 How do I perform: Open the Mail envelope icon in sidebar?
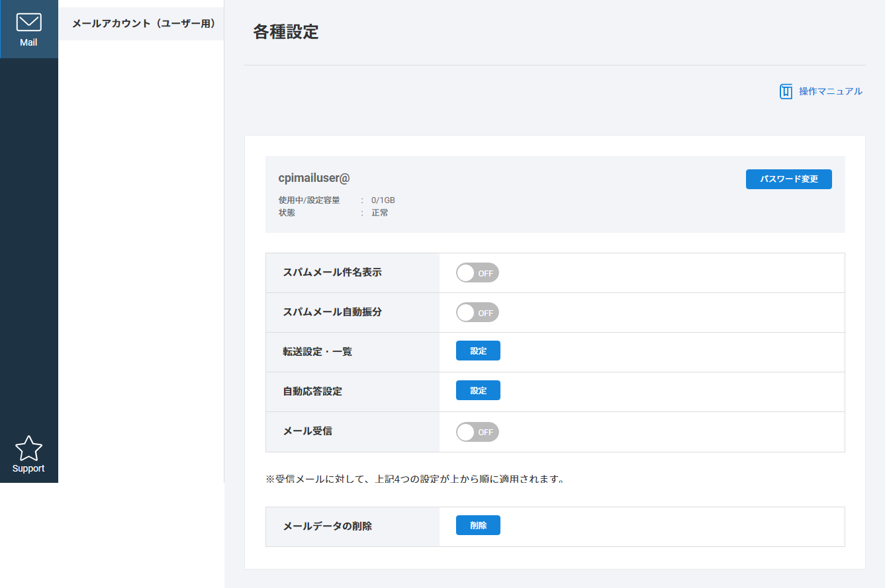coord(28,22)
